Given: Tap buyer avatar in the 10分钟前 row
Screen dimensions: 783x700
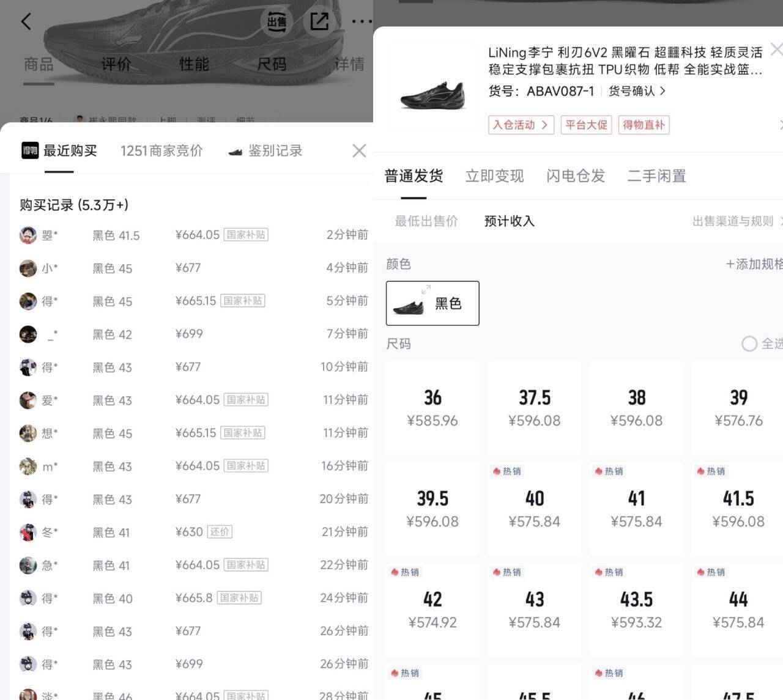Looking at the screenshot, I should pyautogui.click(x=28, y=367).
